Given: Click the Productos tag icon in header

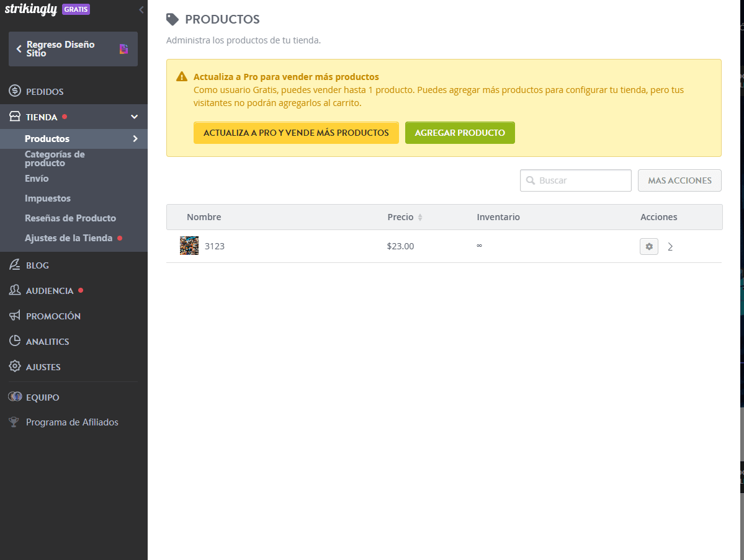Looking at the screenshot, I should point(173,19).
